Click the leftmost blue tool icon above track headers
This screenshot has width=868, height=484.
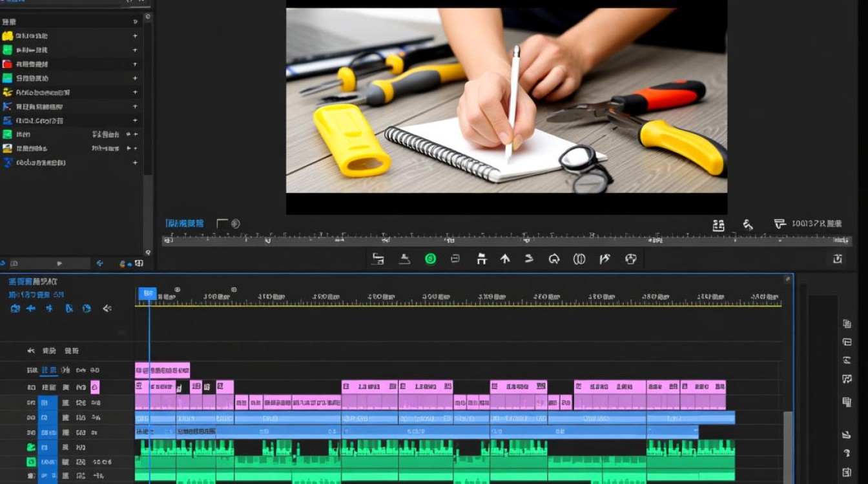pos(15,308)
